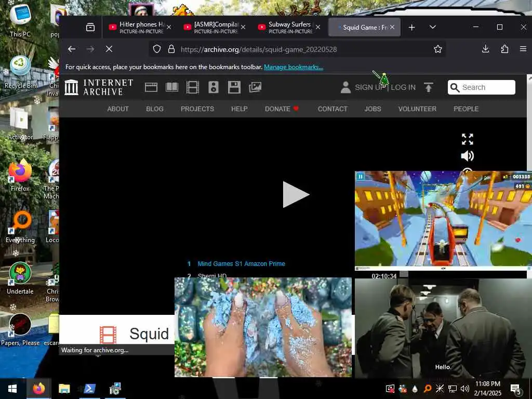The width and height of the screenshot is (532, 399).
Task: Click the upload arrow icon
Action: click(x=429, y=87)
